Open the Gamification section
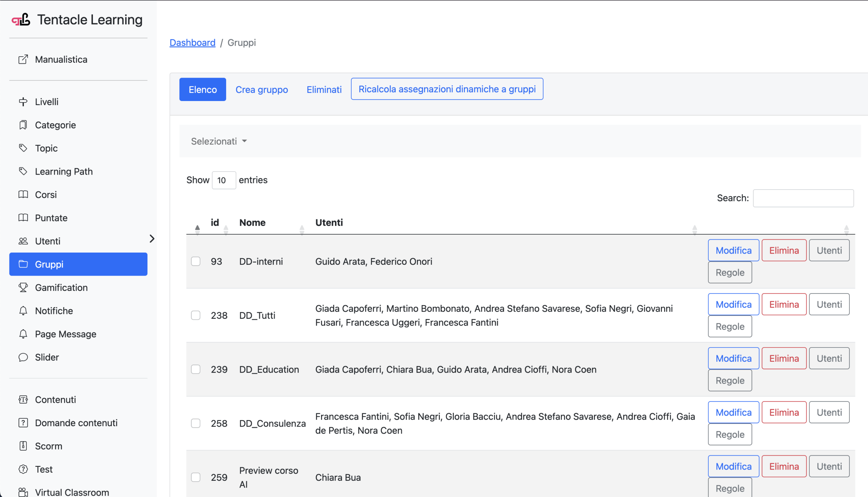This screenshot has height=497, width=868. click(61, 287)
